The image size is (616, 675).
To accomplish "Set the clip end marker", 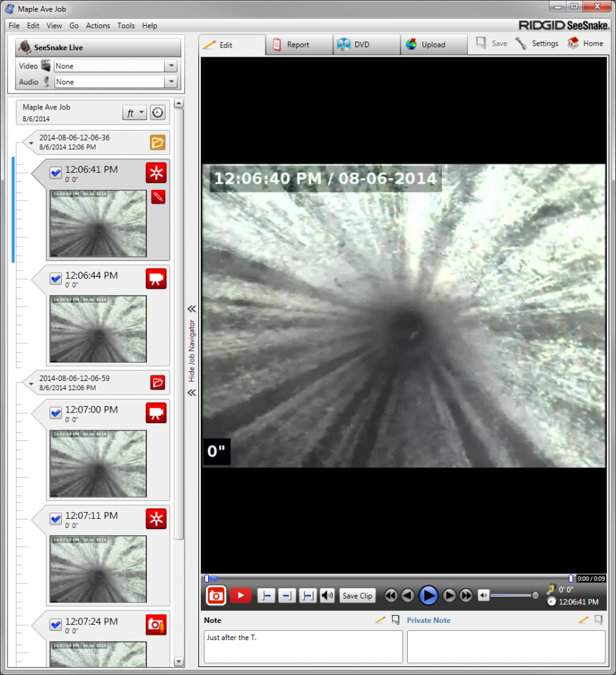I will pyautogui.click(x=287, y=596).
